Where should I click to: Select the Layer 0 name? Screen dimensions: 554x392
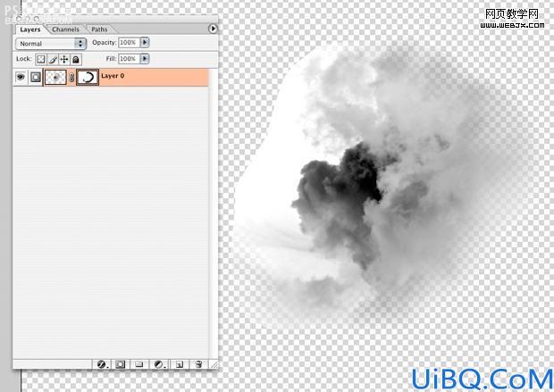pos(113,76)
